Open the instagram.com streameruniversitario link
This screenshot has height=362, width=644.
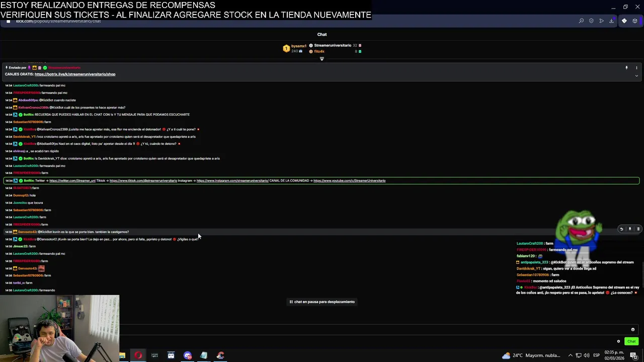click(x=232, y=180)
